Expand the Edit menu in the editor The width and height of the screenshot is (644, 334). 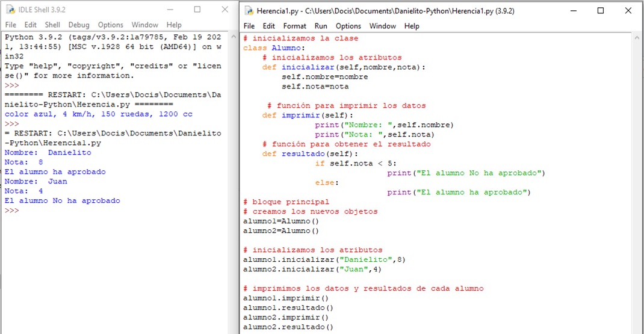tap(269, 26)
